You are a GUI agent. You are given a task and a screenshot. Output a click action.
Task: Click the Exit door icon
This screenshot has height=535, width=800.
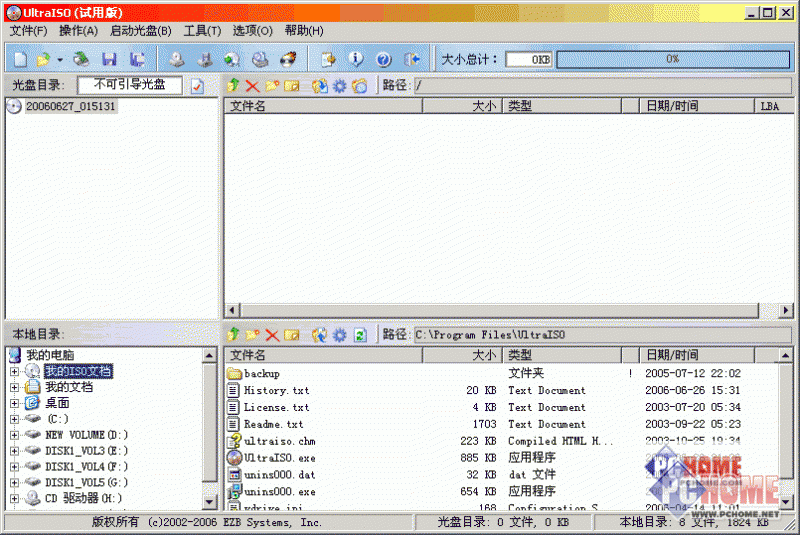tap(412, 59)
